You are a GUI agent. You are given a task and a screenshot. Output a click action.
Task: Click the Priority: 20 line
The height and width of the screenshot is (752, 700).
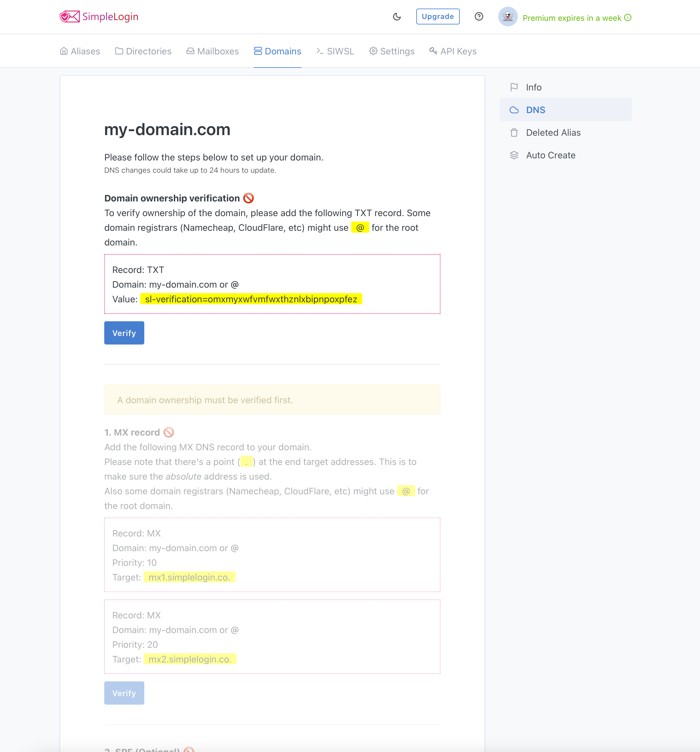(135, 644)
